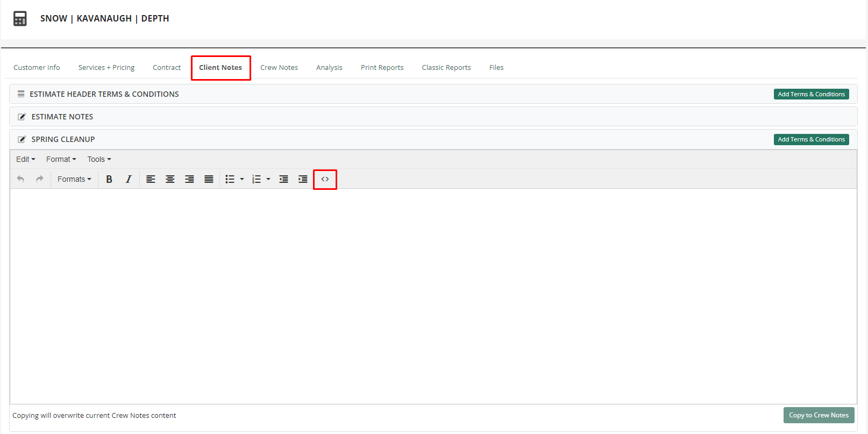The image size is (868, 434).
Task: Toggle italic formatting
Action: [x=129, y=179]
